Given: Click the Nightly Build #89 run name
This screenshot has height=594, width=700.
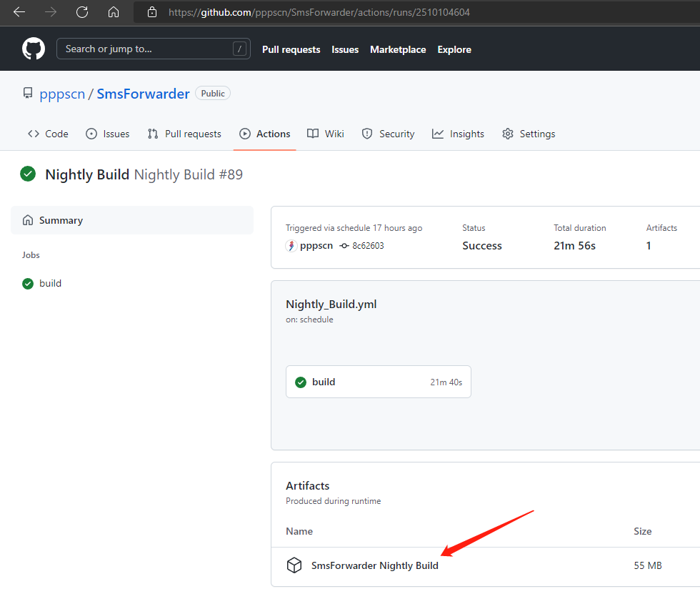Looking at the screenshot, I should 189,174.
